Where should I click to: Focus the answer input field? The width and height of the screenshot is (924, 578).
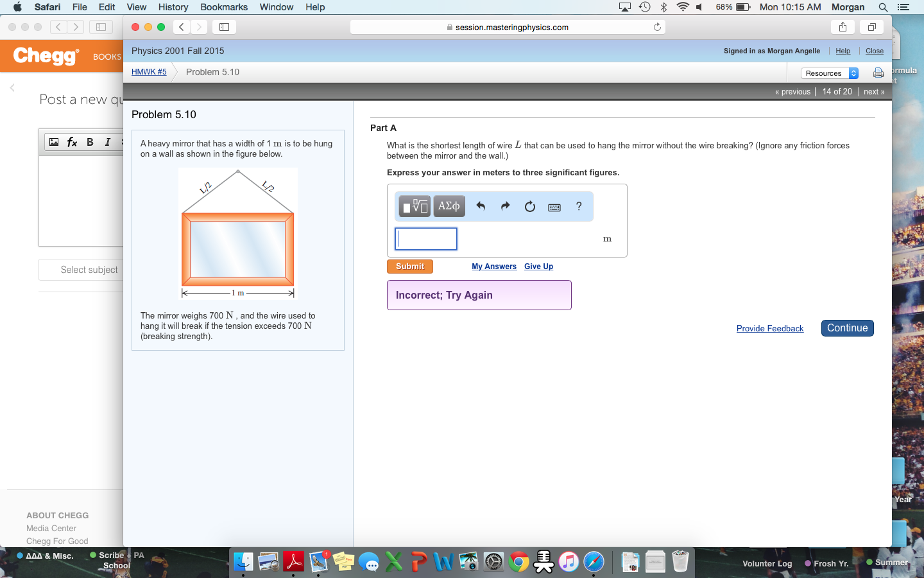click(426, 239)
